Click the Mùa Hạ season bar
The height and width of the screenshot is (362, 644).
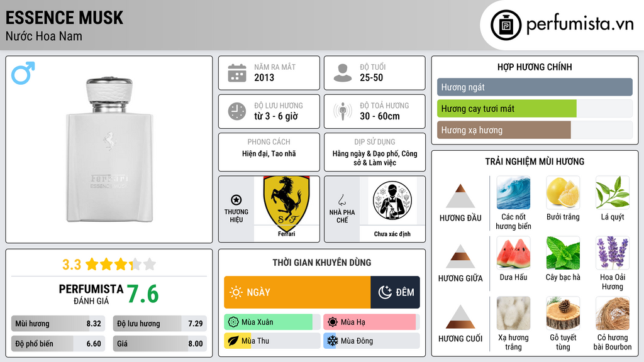(x=371, y=322)
